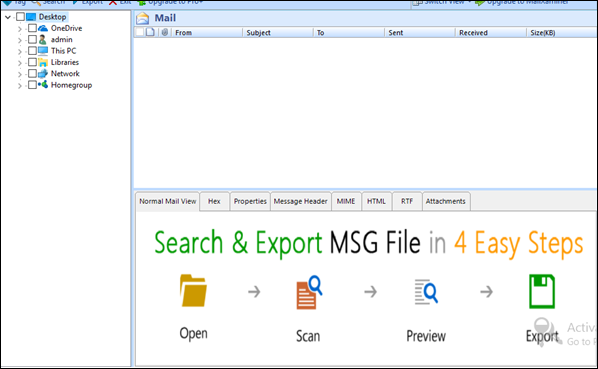Check the OneDrive checkbox
The height and width of the screenshot is (369, 598).
pyautogui.click(x=32, y=28)
